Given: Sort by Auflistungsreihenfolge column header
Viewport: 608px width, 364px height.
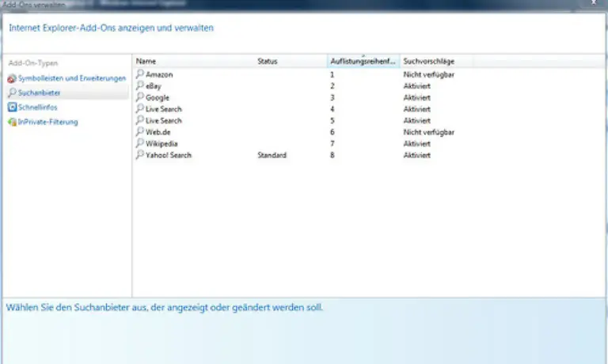Looking at the screenshot, I should pos(363,61).
